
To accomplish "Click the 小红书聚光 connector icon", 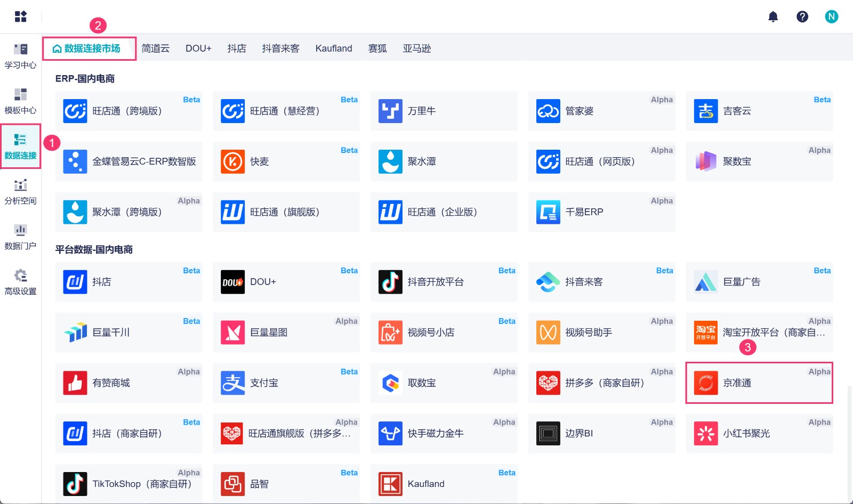I will tap(706, 434).
